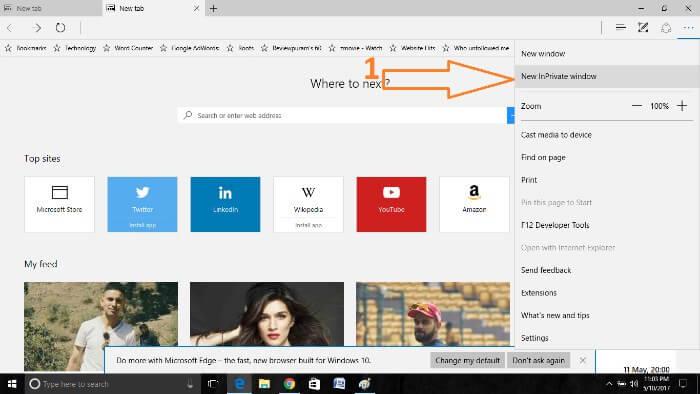
Task: Reload the page with Refresh icon
Action: click(60, 28)
